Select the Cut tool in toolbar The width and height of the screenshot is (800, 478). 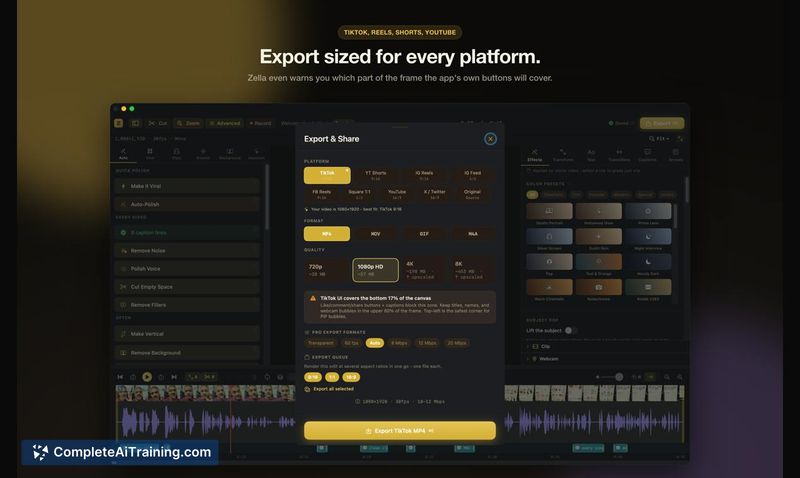click(158, 123)
